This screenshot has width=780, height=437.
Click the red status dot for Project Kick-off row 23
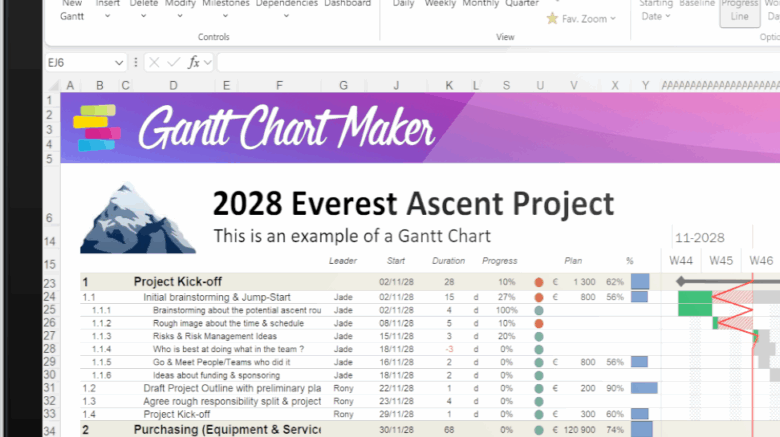pyautogui.click(x=539, y=283)
